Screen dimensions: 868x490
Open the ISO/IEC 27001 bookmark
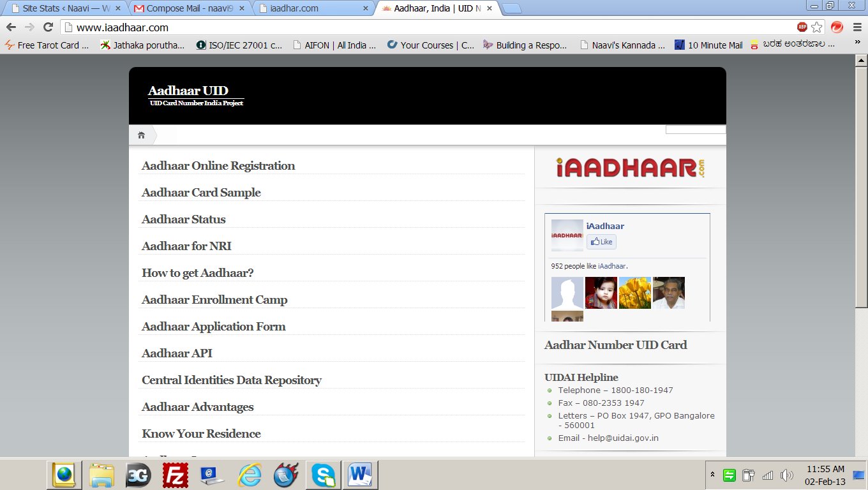coord(239,45)
